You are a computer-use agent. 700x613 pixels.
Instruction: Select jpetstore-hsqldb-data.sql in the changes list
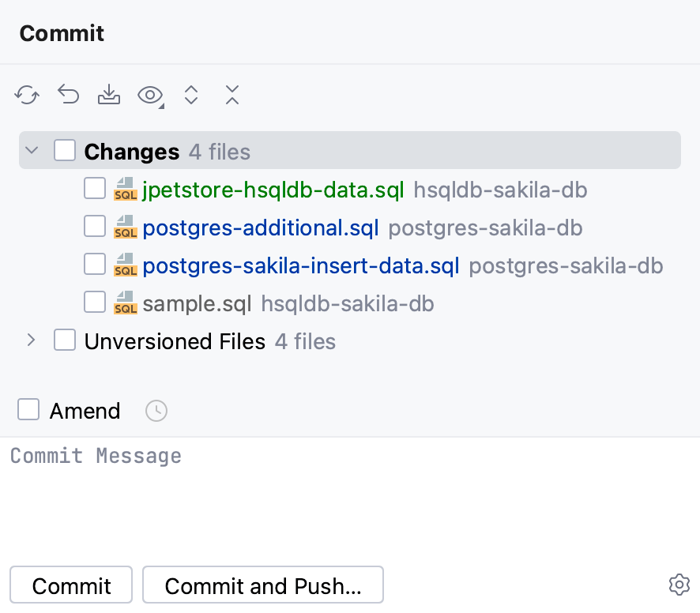tap(273, 190)
